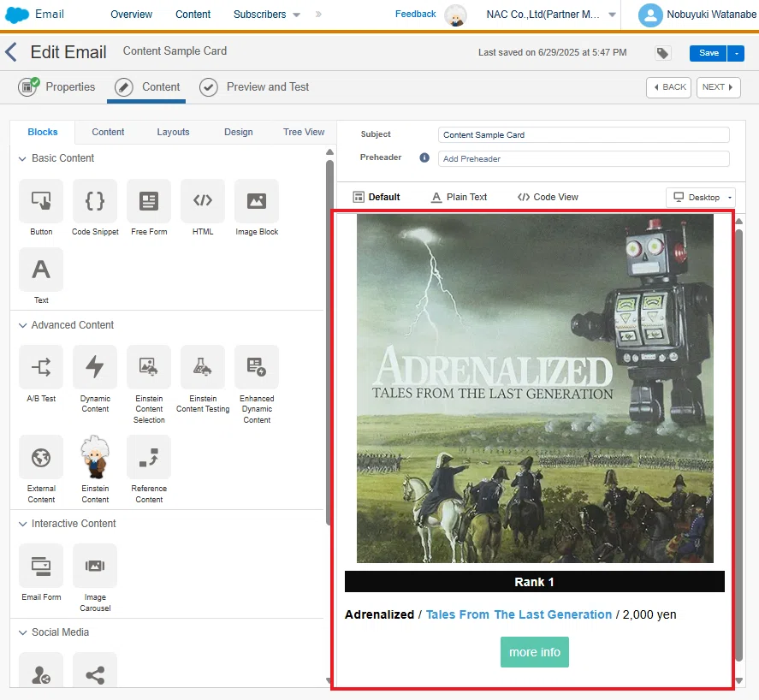The image size is (759, 700).
Task: Switch to Default view mode
Action: click(377, 197)
